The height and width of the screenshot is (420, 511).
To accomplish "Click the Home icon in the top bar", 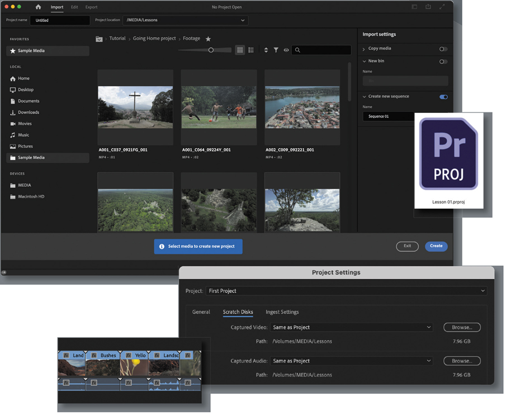I will tap(38, 7).
